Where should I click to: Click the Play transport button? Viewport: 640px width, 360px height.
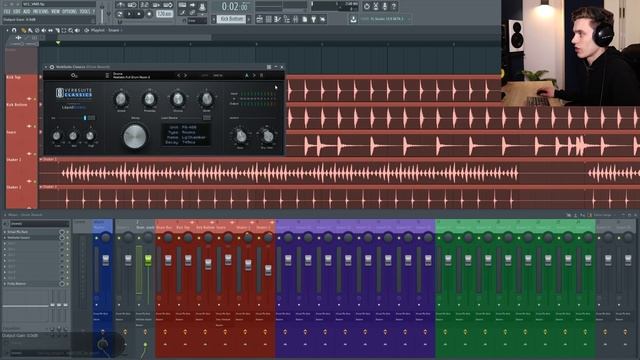point(129,14)
